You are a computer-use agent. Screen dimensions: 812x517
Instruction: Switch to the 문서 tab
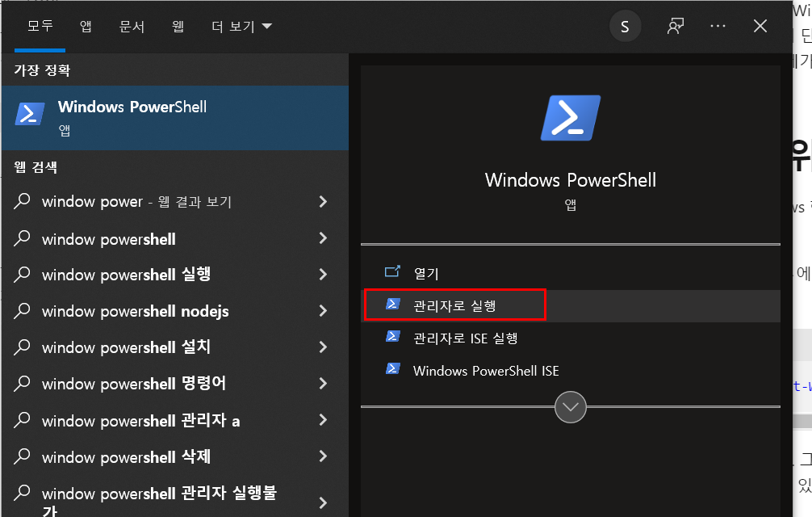(x=132, y=26)
